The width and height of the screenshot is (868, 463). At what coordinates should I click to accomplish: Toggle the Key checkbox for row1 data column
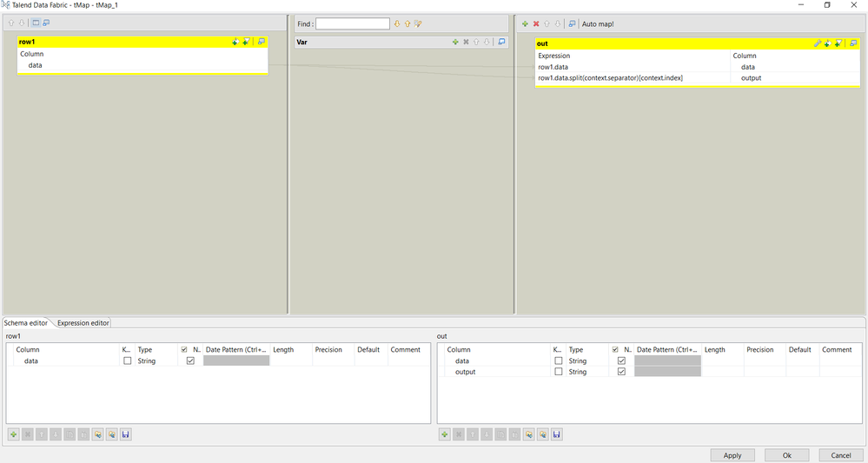tap(128, 360)
